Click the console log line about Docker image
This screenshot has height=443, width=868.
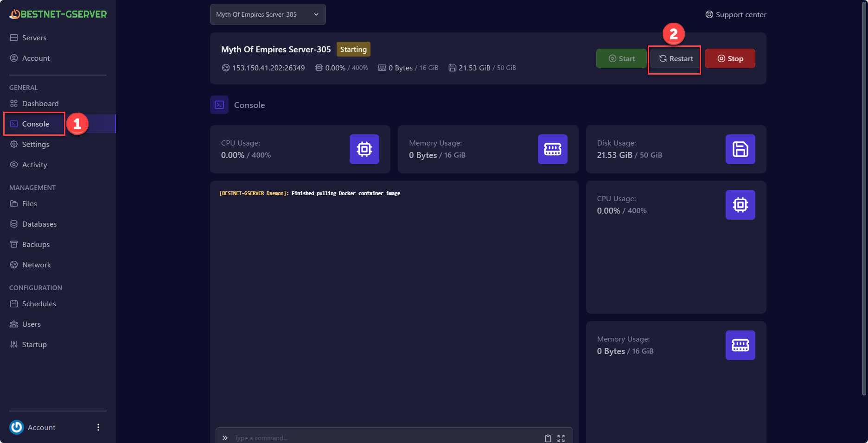[x=310, y=193]
